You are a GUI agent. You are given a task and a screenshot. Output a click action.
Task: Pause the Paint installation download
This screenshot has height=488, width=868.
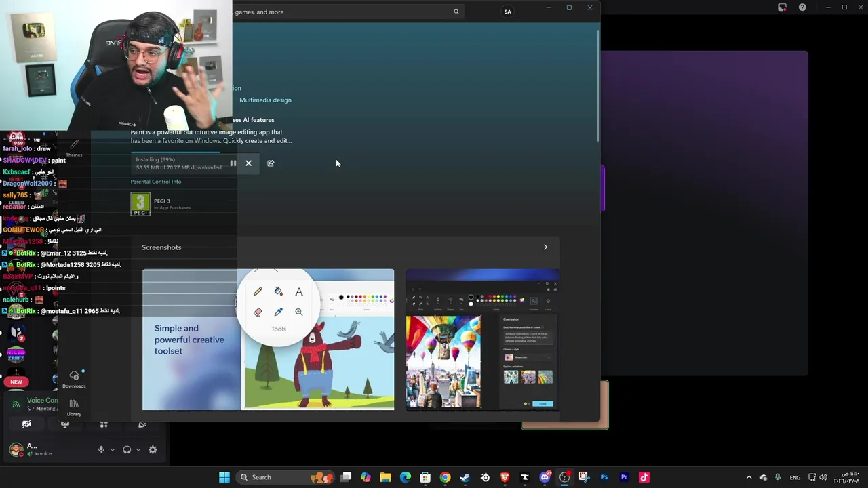pyautogui.click(x=233, y=163)
